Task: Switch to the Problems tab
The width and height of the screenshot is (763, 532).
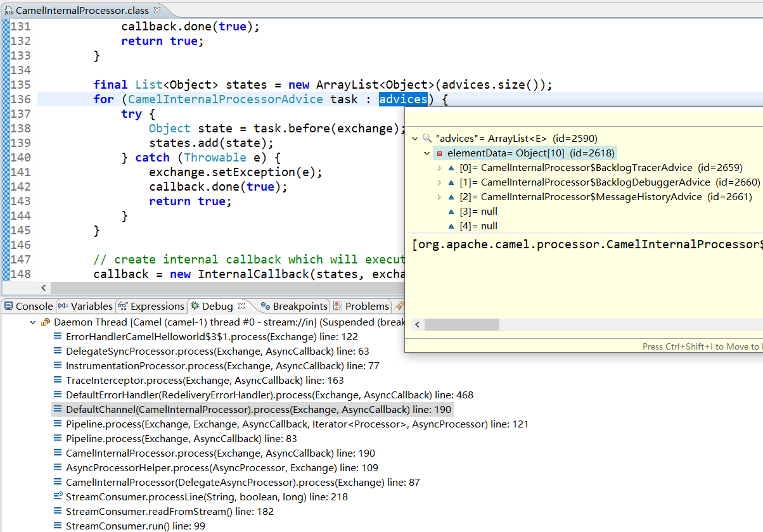Action: (x=361, y=306)
